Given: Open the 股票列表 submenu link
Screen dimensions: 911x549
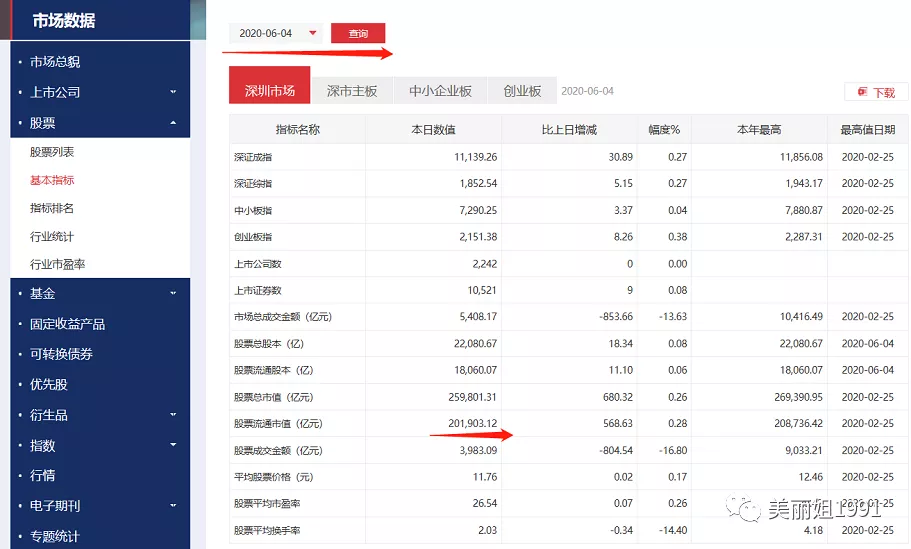Looking at the screenshot, I should pyautogui.click(x=52, y=152).
